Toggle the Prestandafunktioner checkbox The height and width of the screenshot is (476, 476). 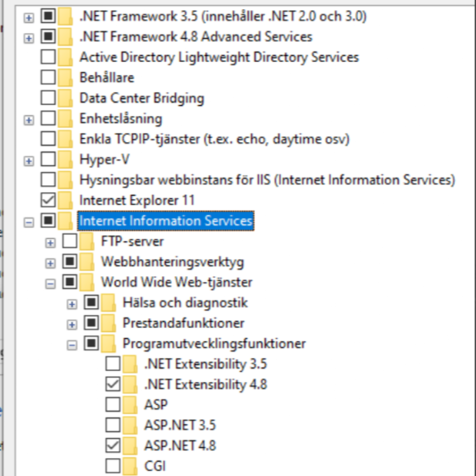[x=92, y=323]
